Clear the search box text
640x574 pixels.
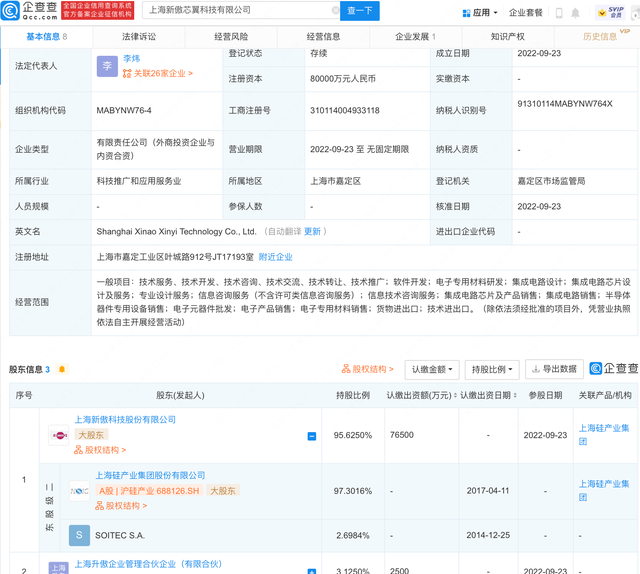[335, 10]
